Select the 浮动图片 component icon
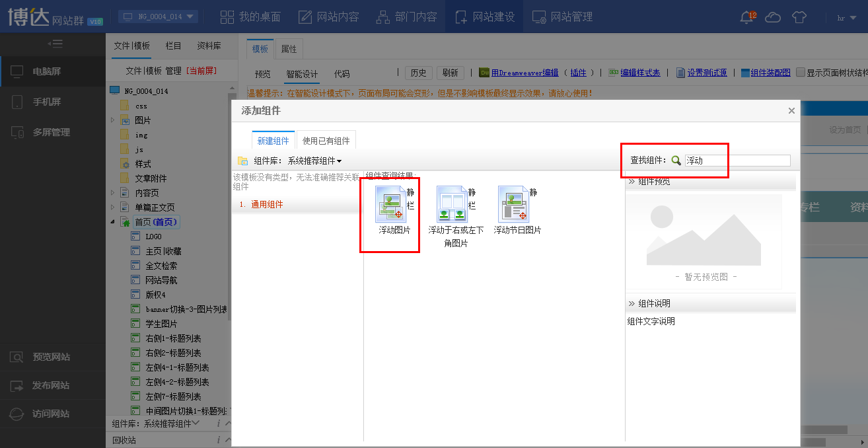 [390, 204]
